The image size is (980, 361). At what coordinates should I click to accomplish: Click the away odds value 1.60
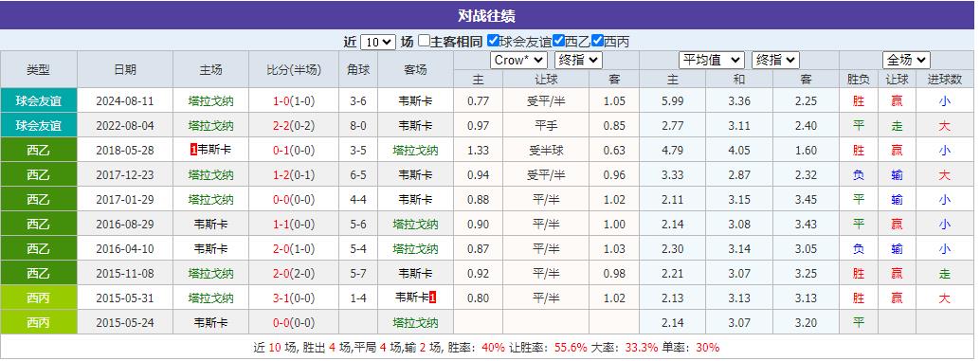[806, 150]
